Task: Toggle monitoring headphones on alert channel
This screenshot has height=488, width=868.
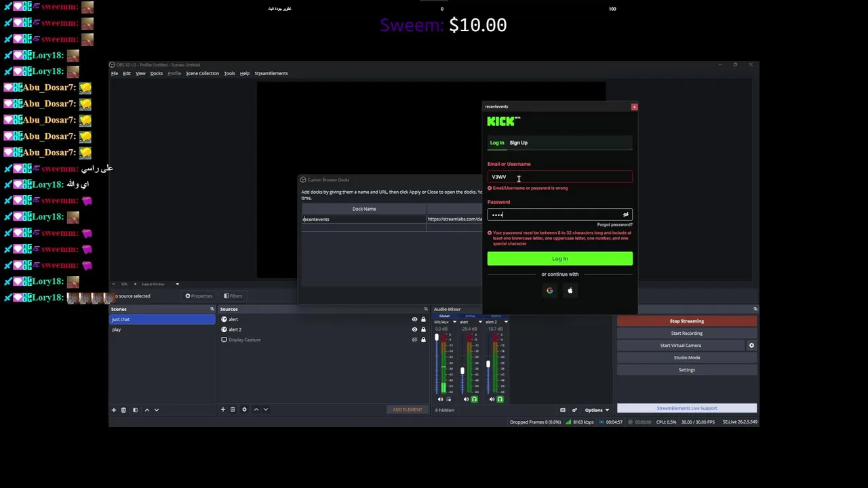Action: tap(474, 399)
